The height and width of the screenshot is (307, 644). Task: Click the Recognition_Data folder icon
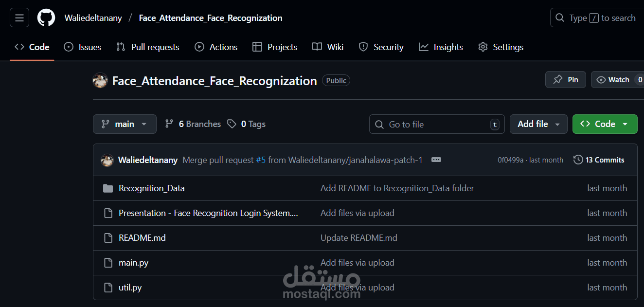(108, 188)
